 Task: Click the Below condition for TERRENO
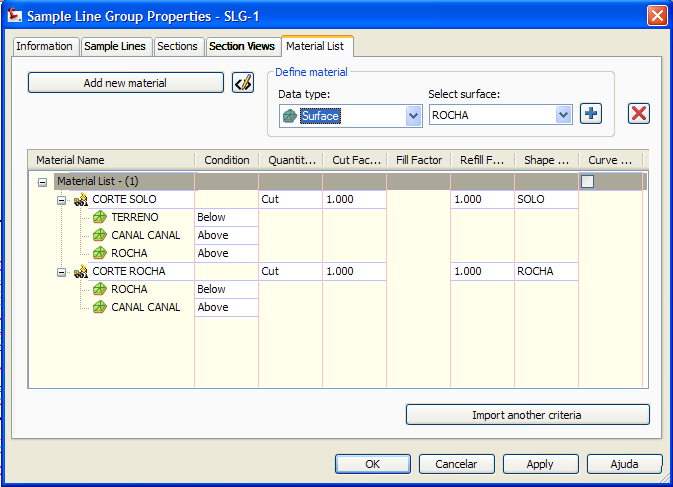(x=226, y=218)
